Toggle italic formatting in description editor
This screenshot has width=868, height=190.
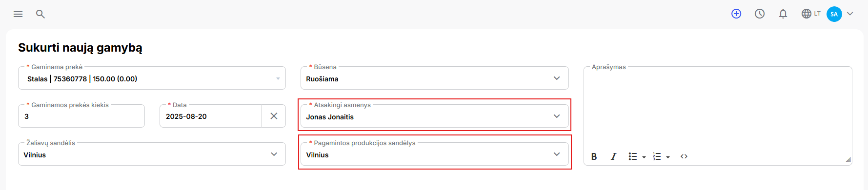(613, 156)
